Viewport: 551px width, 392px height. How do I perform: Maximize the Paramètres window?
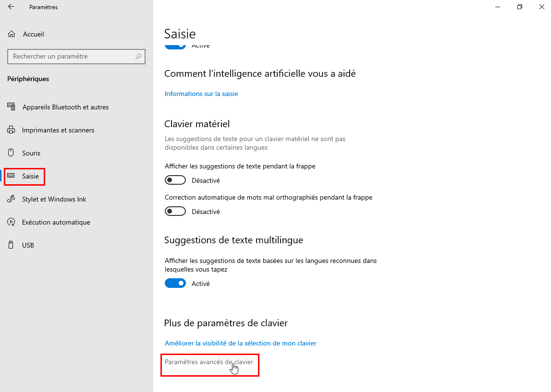tap(520, 7)
